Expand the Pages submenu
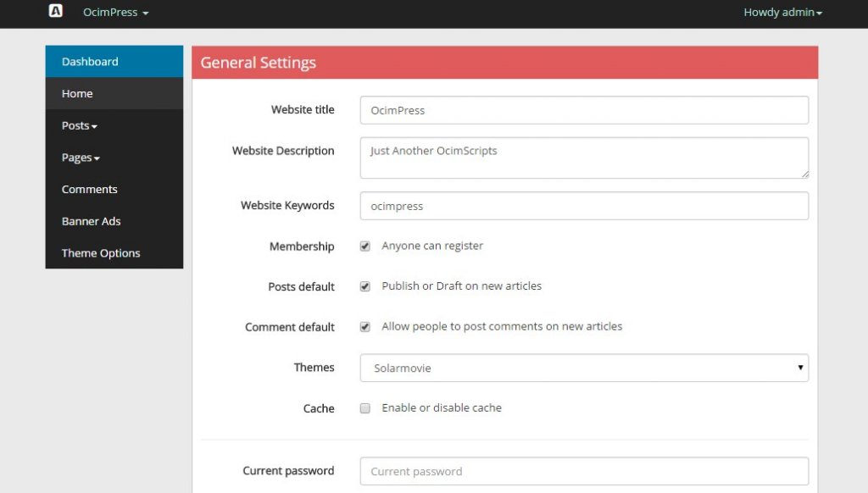 [114, 158]
